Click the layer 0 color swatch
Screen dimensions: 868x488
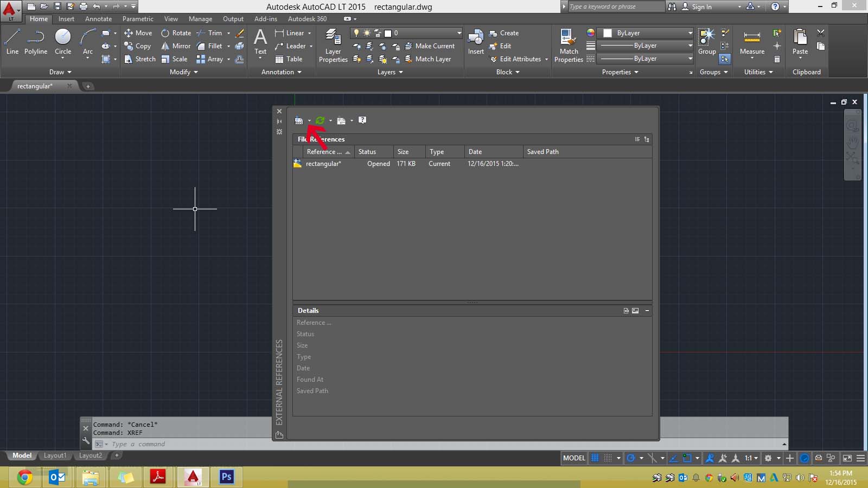coord(388,33)
